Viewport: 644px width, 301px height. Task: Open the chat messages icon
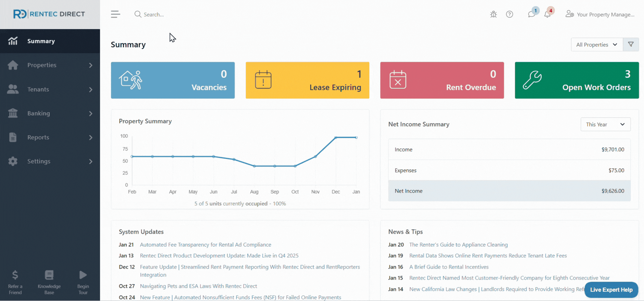[x=532, y=14]
